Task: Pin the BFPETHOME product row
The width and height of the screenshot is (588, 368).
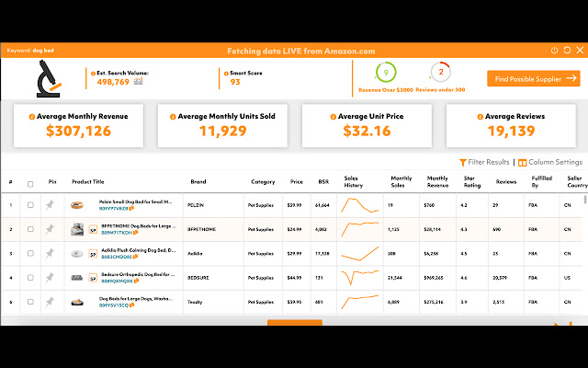Action: tap(50, 229)
